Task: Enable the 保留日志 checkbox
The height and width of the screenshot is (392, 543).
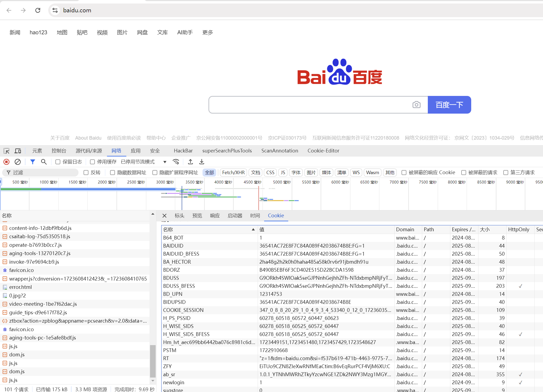Action: click(x=58, y=162)
